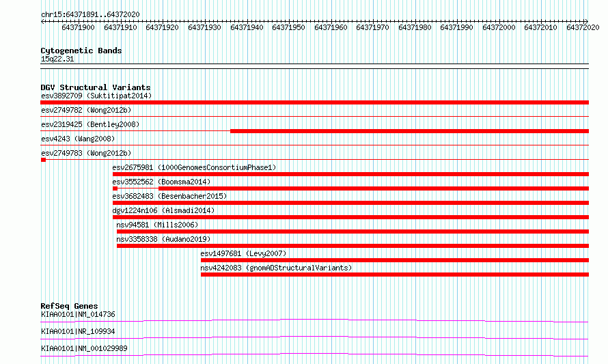This screenshot has width=608, height=364.
Task: Click ruler position 64371950
Action: click(x=288, y=27)
